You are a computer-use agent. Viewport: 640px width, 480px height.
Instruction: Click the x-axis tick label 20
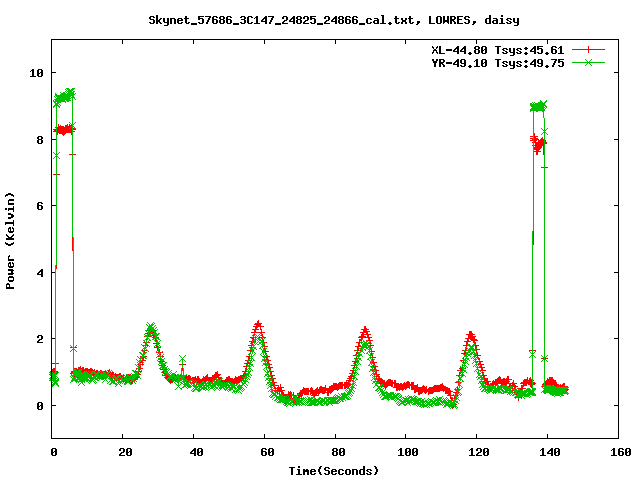coord(125,452)
